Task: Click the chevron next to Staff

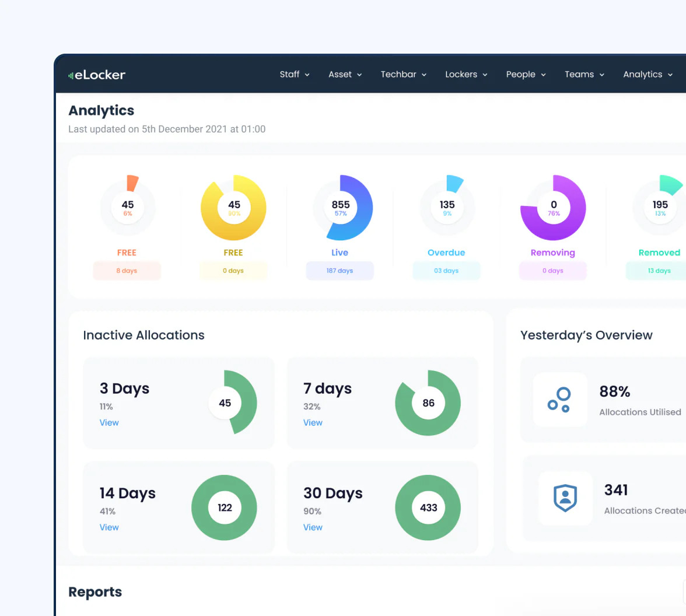Action: click(307, 75)
